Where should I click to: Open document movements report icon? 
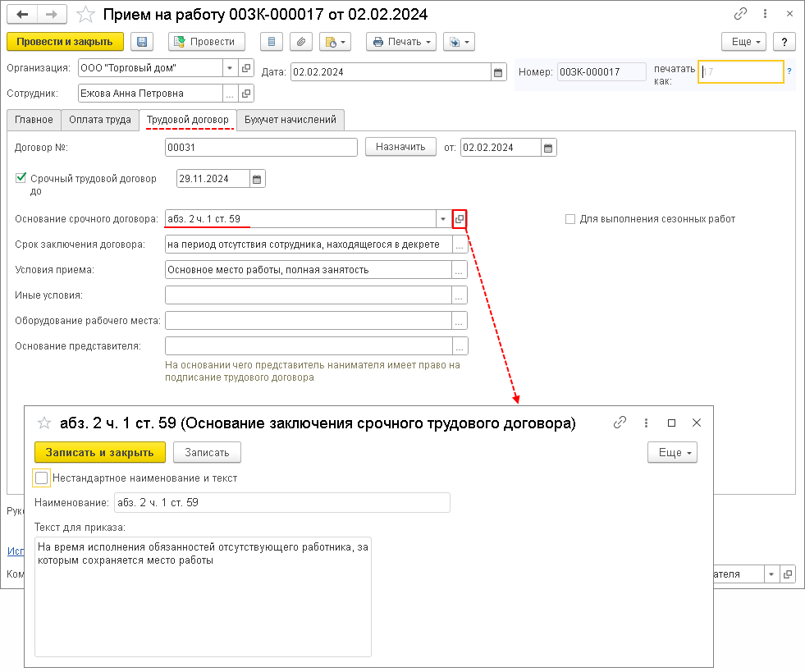272,42
